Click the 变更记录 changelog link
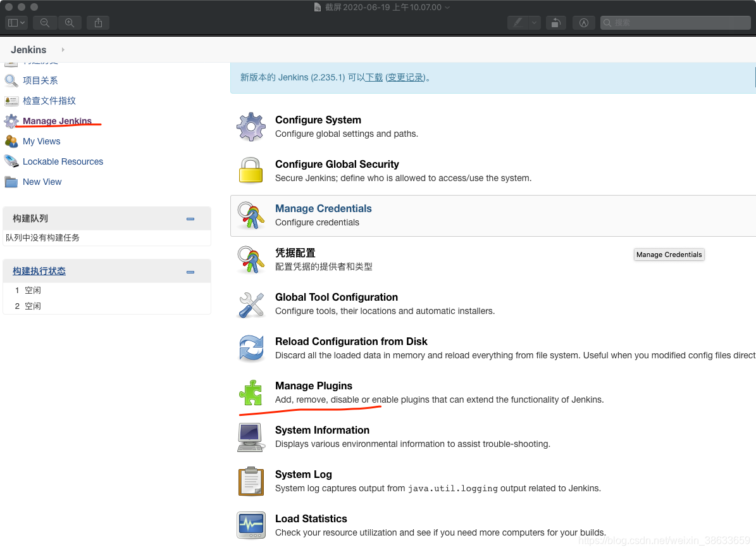 click(406, 77)
